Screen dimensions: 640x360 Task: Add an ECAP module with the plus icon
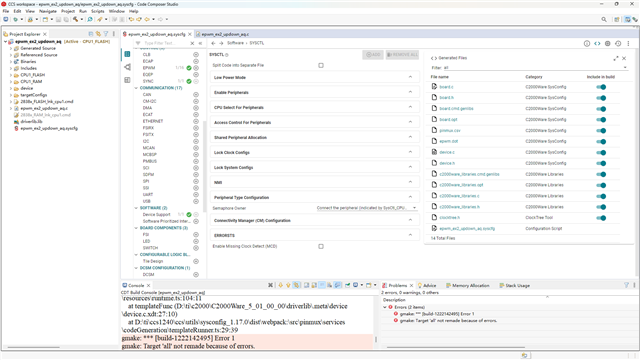click(x=196, y=61)
